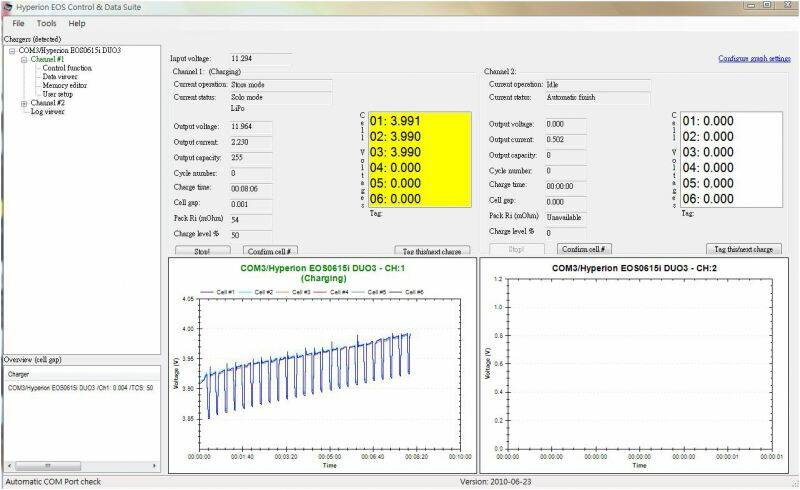Click the left scroll arrow in Overview panel

pyautogui.click(x=9, y=466)
